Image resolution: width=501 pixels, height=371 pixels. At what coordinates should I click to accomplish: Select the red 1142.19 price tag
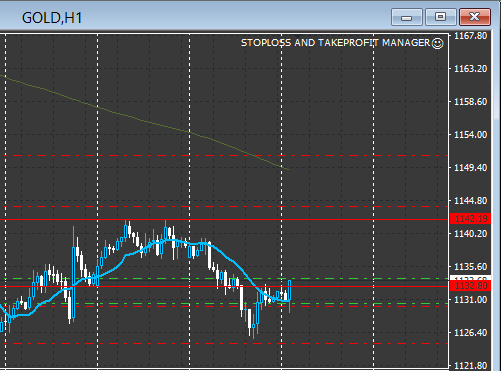point(470,219)
